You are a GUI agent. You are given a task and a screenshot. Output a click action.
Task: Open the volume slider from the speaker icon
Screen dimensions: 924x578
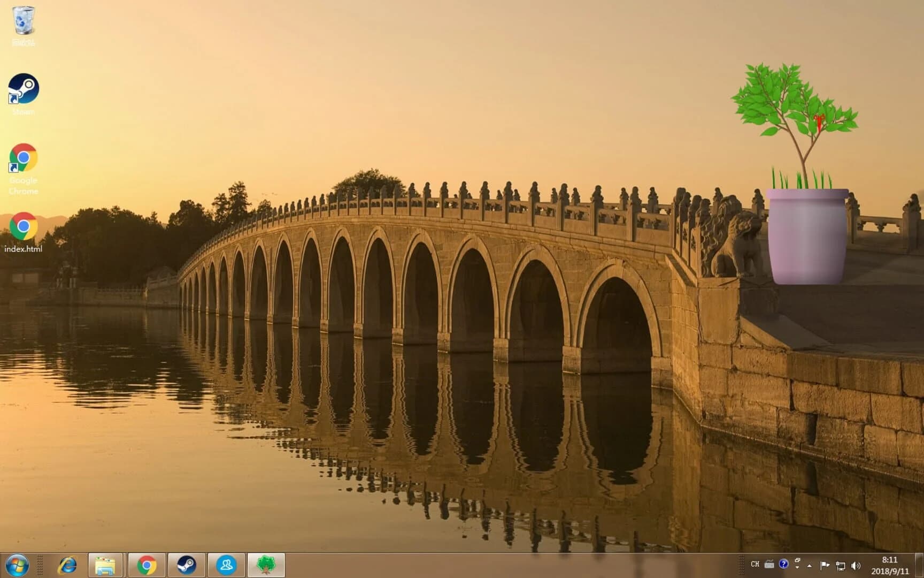856,564
